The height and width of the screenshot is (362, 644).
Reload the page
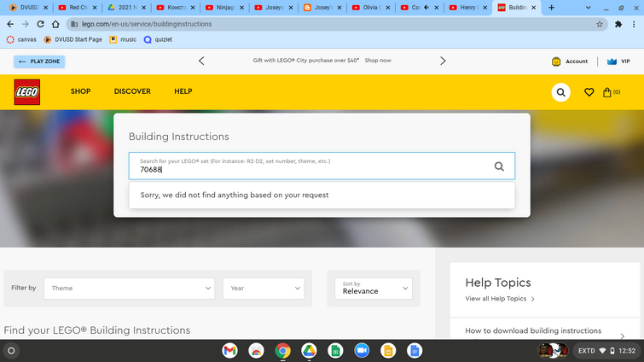click(40, 24)
